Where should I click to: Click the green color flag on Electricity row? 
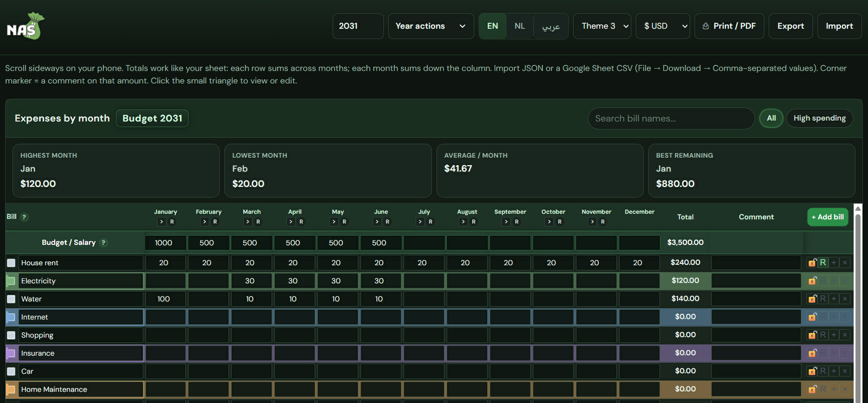tap(11, 281)
